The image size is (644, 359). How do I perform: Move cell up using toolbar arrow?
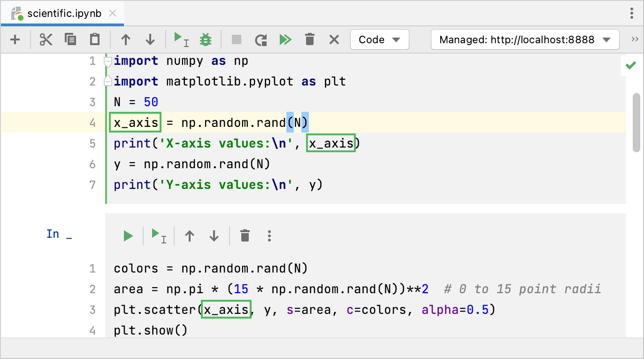tap(125, 40)
